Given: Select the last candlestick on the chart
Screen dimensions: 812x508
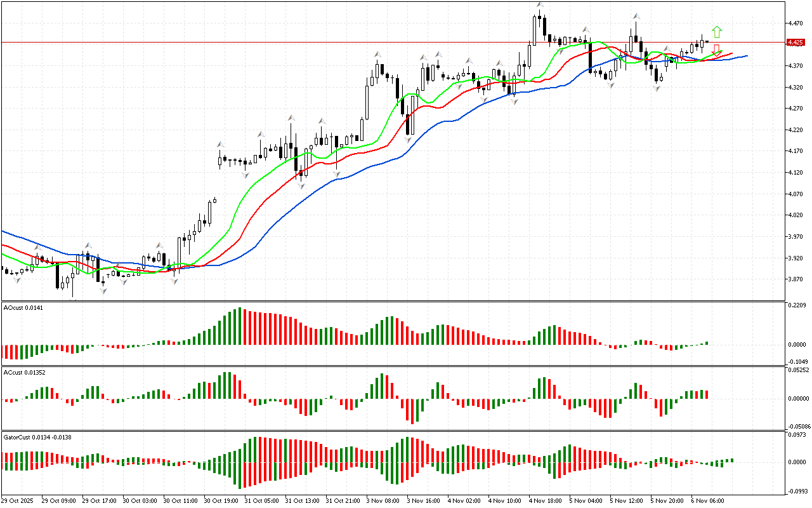Looking at the screenshot, I should click(707, 42).
